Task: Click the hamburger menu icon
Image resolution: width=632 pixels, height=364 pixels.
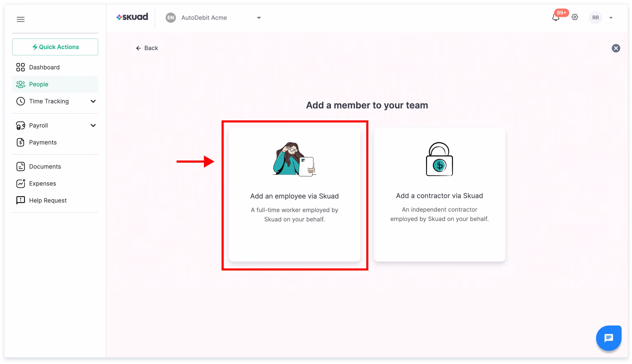Action: coord(20,19)
